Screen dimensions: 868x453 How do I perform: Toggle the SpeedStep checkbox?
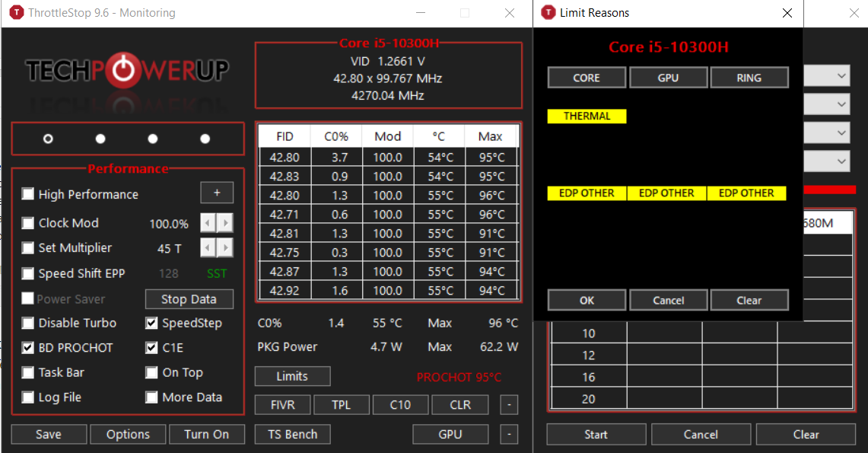click(151, 323)
